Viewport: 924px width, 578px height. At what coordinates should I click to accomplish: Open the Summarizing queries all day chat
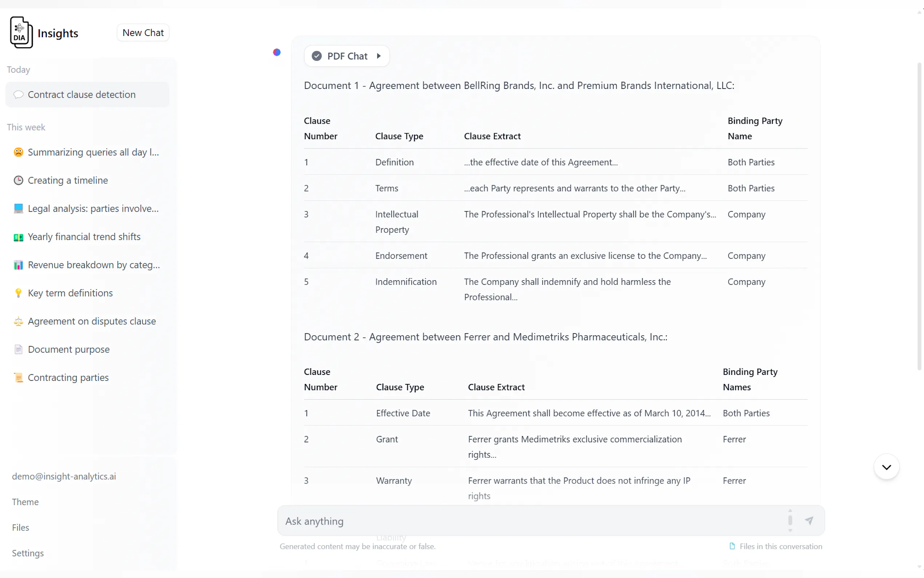(87, 152)
